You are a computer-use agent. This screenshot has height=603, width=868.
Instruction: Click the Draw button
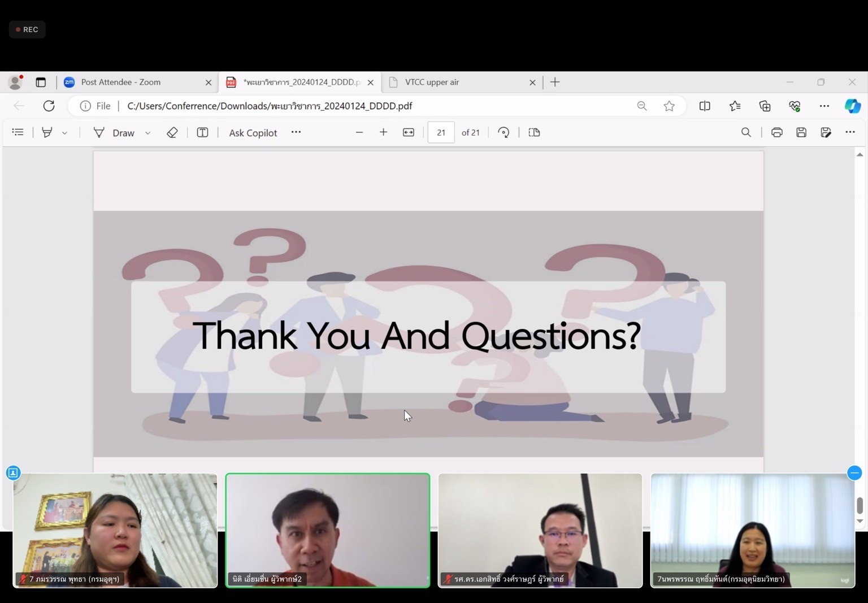(114, 133)
